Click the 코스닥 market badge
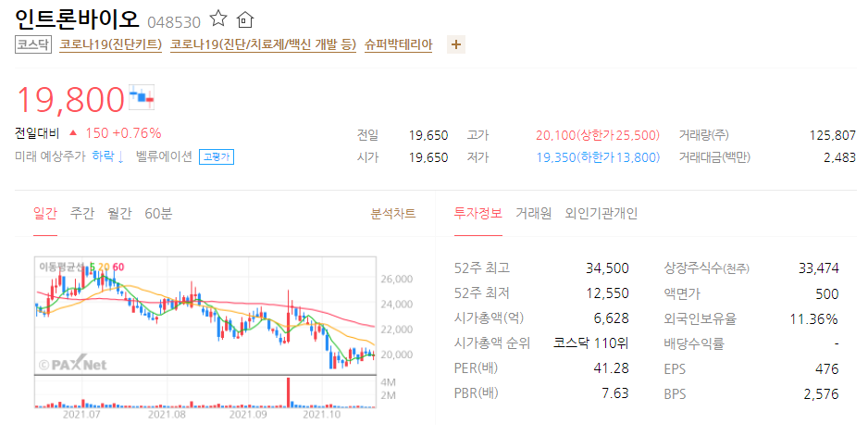The height and width of the screenshot is (436, 868). click(32, 44)
